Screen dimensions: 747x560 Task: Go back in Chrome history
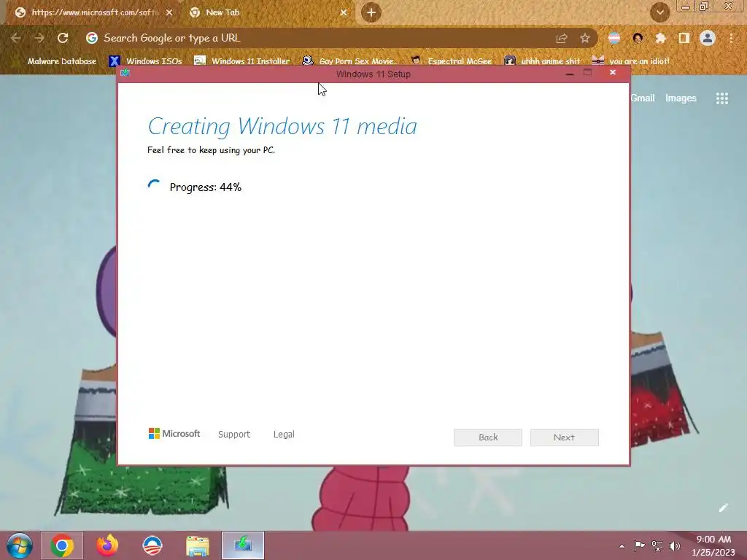tap(16, 38)
